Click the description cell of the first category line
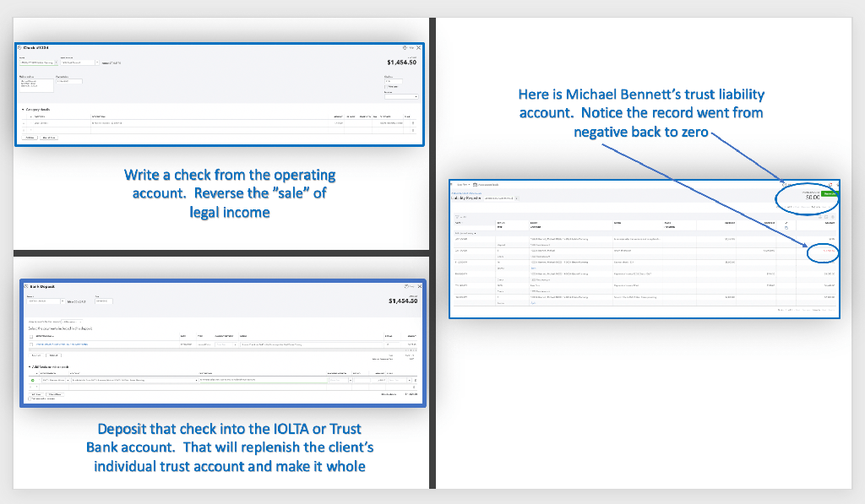Screen dimensions: 865x504 209,123
